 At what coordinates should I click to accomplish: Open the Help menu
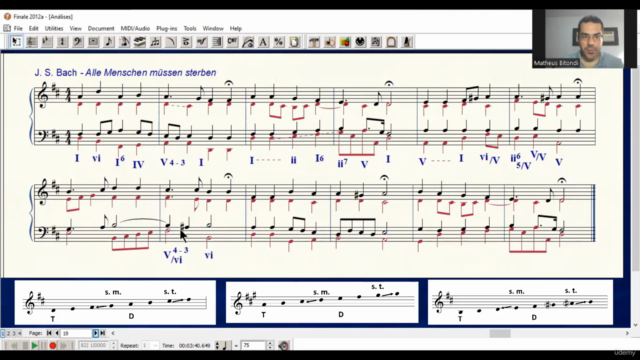point(236,29)
